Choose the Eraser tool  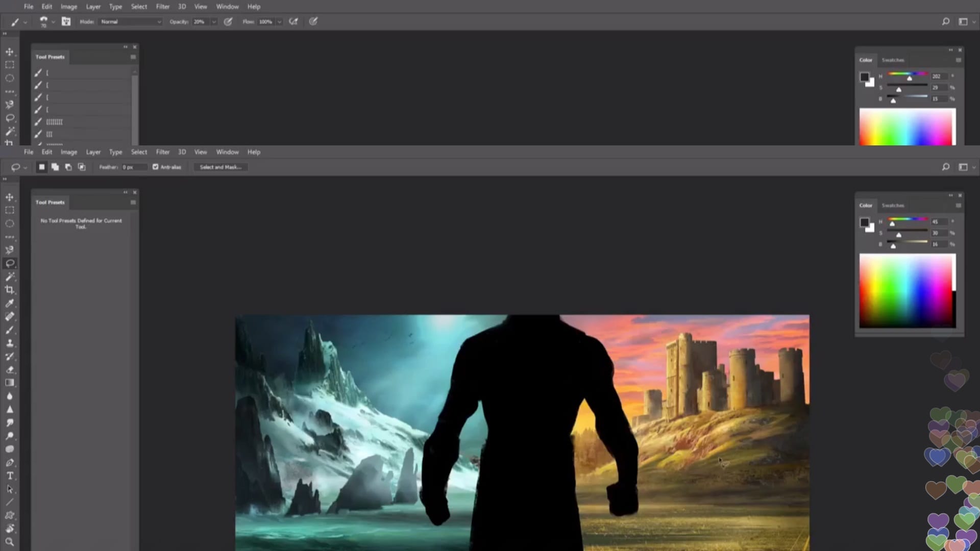10,369
